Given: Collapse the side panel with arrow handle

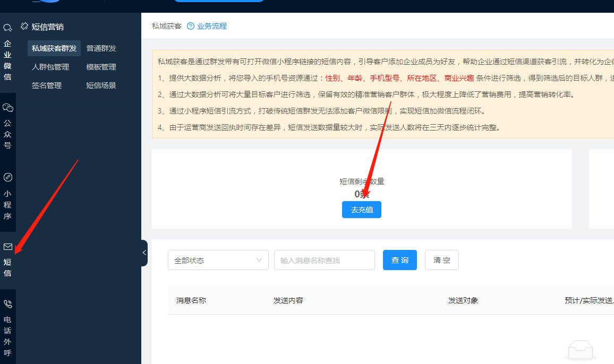Looking at the screenshot, I should coord(144,253).
